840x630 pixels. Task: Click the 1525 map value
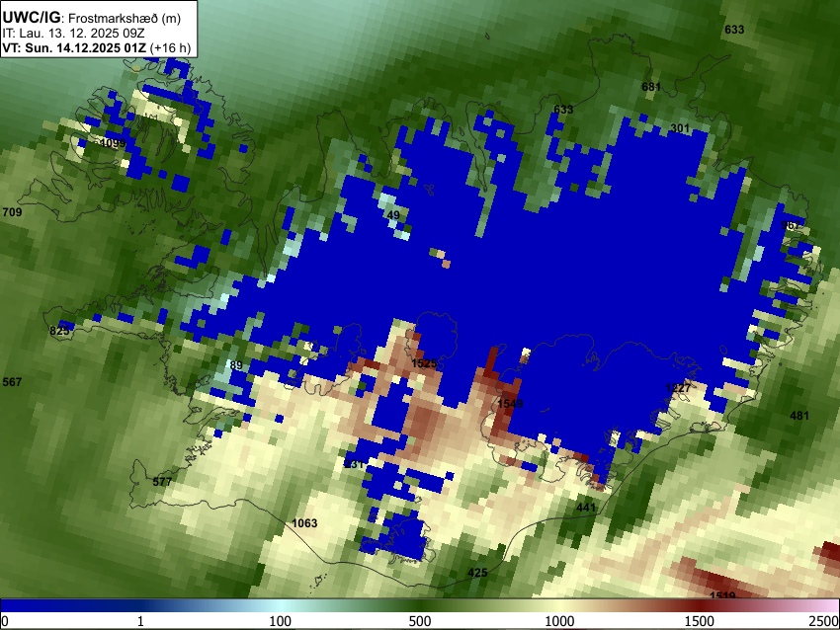[424, 364]
